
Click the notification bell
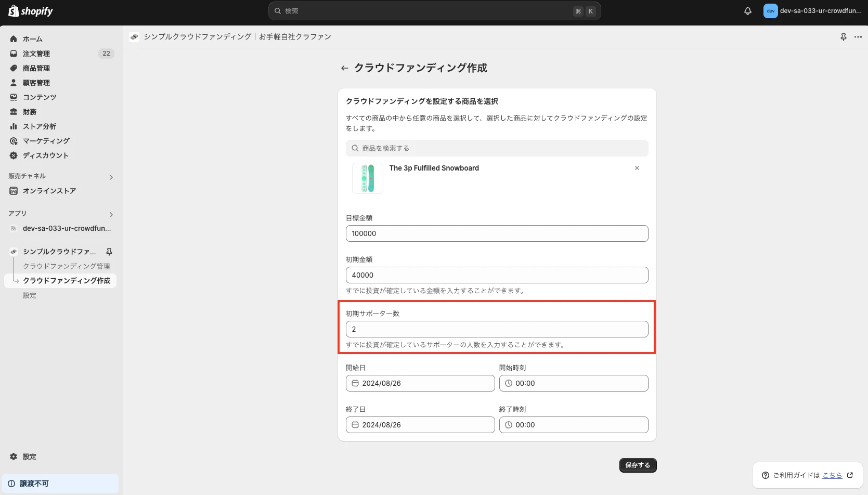pyautogui.click(x=748, y=10)
